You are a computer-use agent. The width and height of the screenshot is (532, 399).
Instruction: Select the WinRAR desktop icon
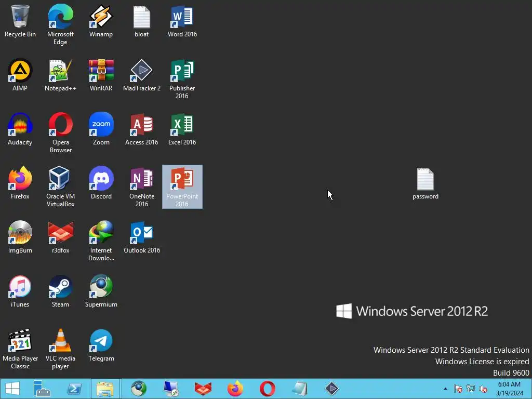pos(101,75)
